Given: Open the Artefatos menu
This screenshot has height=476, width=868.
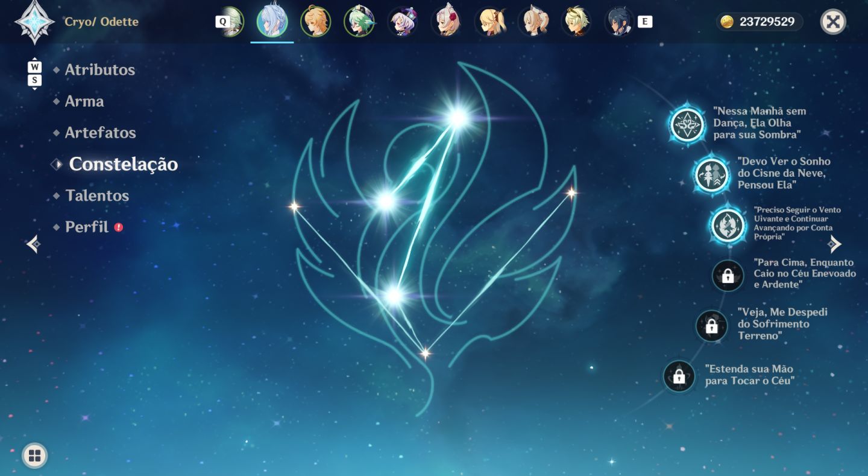Looking at the screenshot, I should [100, 133].
